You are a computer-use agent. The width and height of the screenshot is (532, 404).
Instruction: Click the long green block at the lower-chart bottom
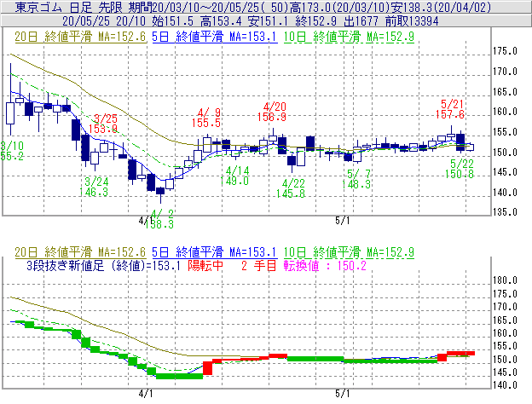pyautogui.click(x=179, y=376)
